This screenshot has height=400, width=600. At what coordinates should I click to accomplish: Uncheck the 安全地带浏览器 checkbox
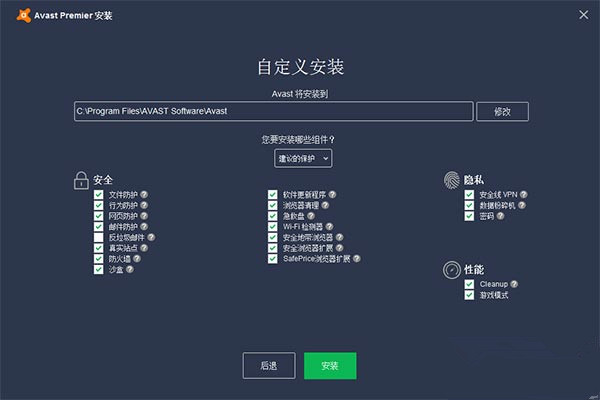coord(273,237)
